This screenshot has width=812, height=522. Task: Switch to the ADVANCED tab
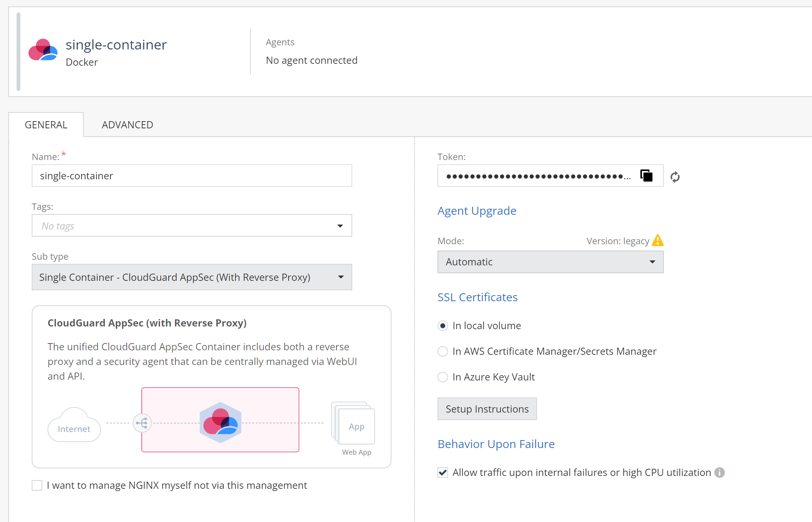[127, 125]
